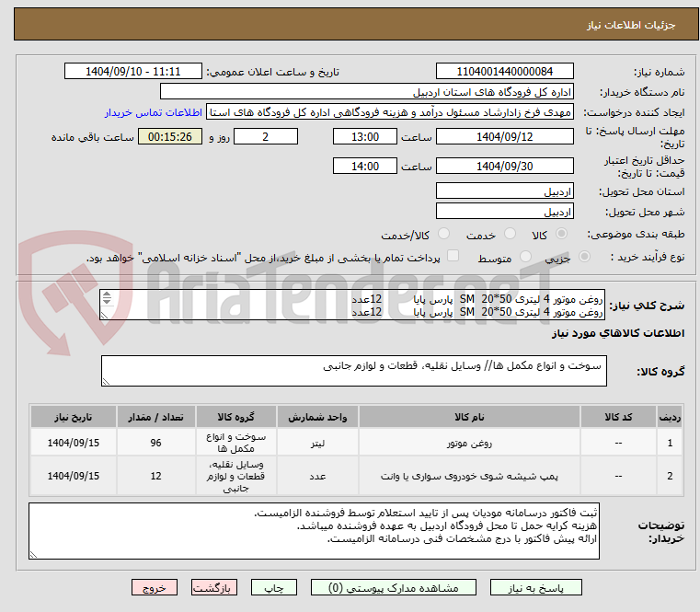Image resolution: width=700 pixels, height=612 pixels.
Task: Click the شرح کلی نیاز text area
Action: (352, 306)
